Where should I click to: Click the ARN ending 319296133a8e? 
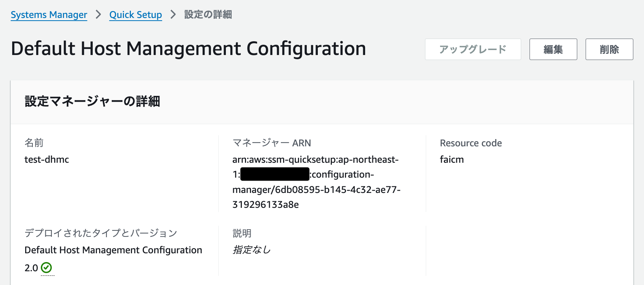click(266, 204)
